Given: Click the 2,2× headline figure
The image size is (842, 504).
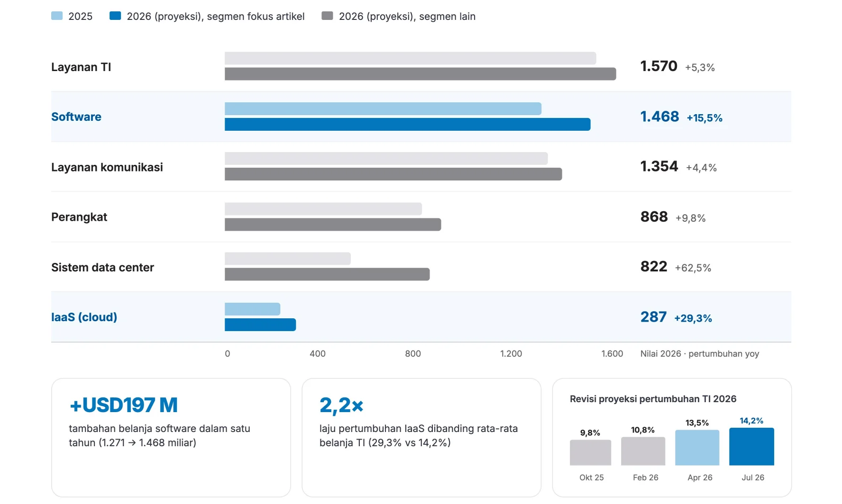Looking at the screenshot, I should tap(341, 405).
